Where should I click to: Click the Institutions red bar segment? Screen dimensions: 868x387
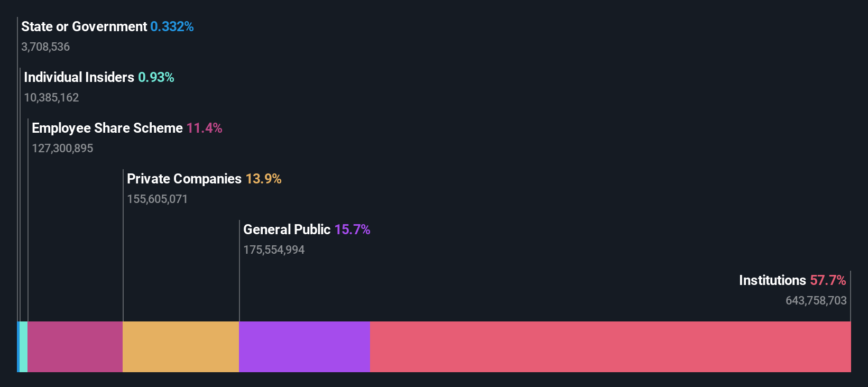(611, 347)
